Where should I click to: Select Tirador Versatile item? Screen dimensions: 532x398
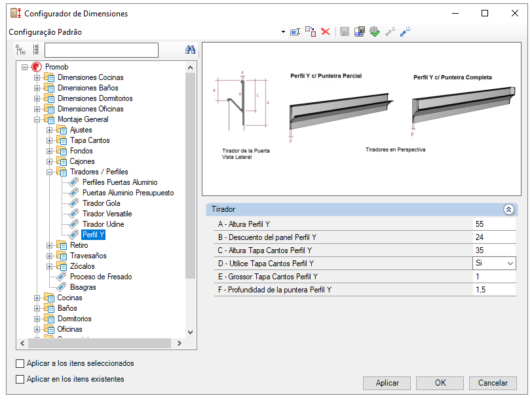107,214
